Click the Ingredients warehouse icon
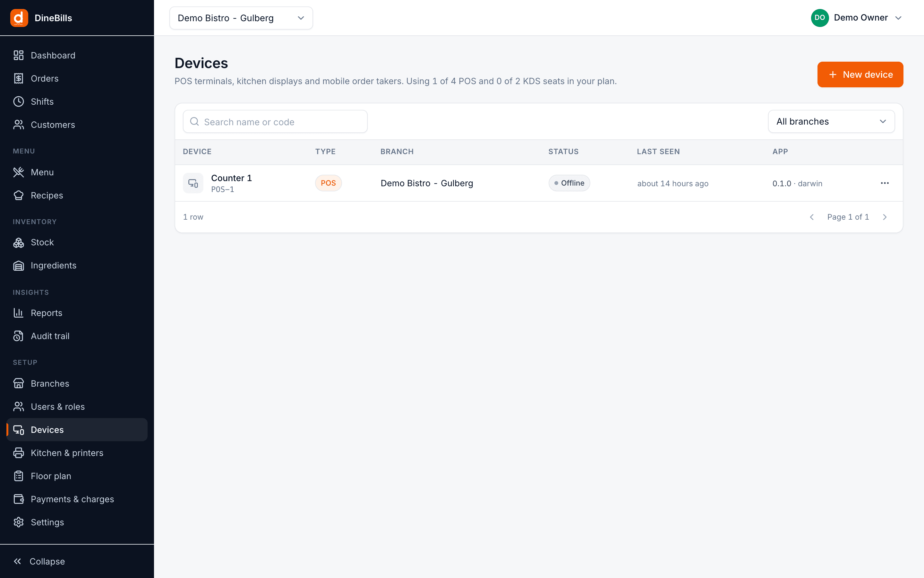Image resolution: width=924 pixels, height=578 pixels. coord(19,265)
